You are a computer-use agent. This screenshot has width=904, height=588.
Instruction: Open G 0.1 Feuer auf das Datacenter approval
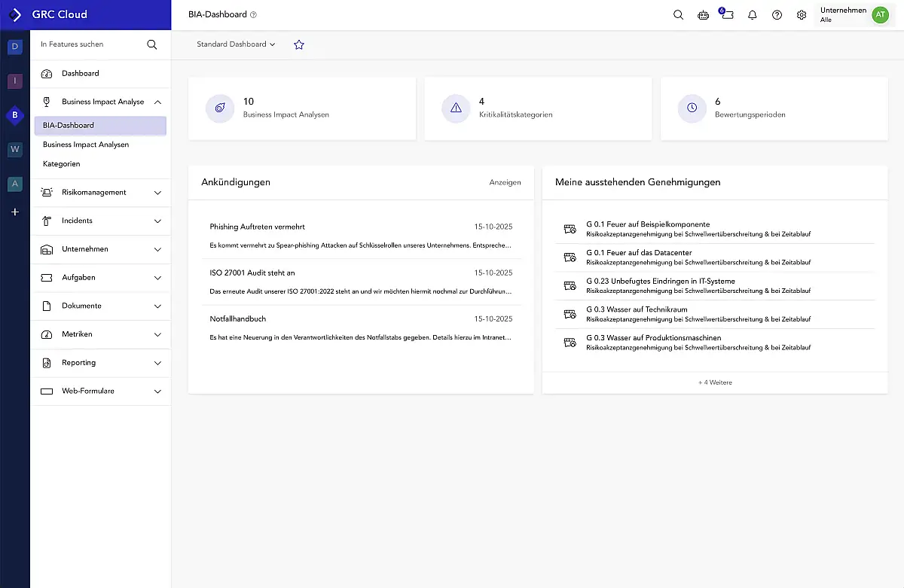(x=639, y=253)
